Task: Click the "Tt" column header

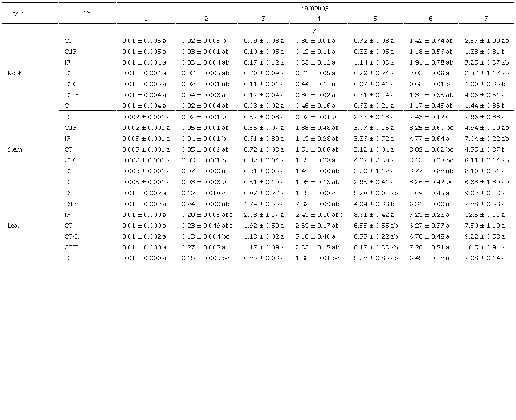Action: point(87,13)
